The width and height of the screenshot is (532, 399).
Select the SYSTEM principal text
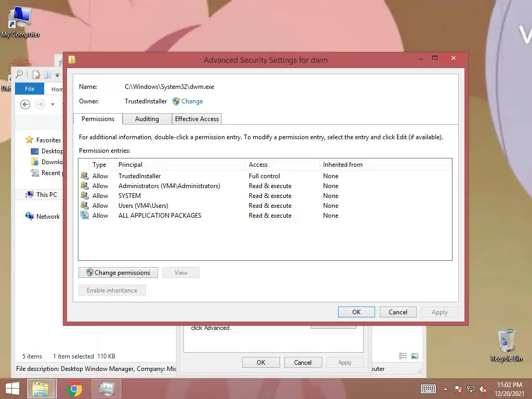pos(129,195)
